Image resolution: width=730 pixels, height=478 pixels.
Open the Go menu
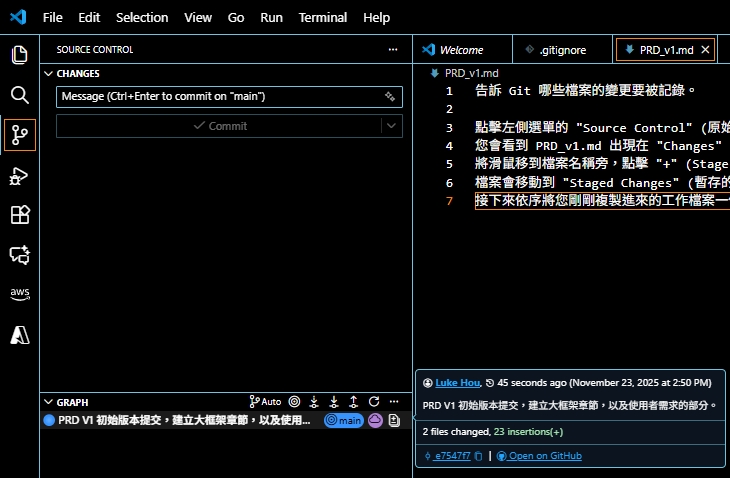click(236, 18)
